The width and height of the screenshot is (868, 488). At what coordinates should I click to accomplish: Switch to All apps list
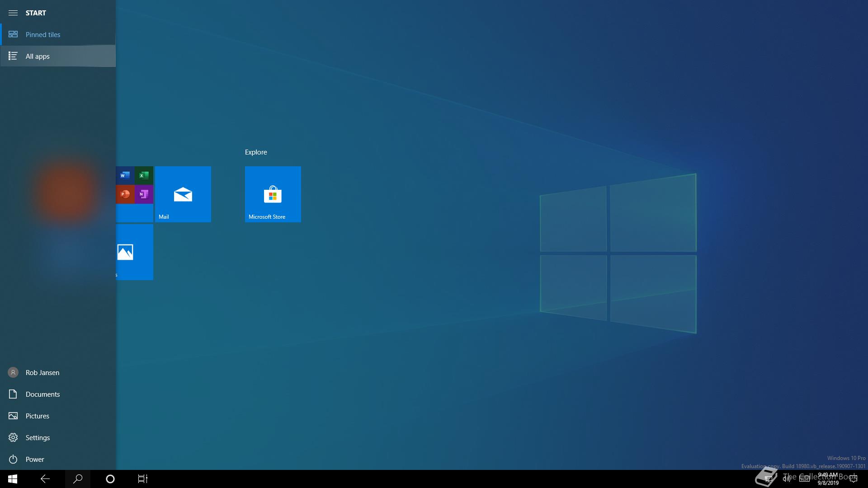[38, 56]
